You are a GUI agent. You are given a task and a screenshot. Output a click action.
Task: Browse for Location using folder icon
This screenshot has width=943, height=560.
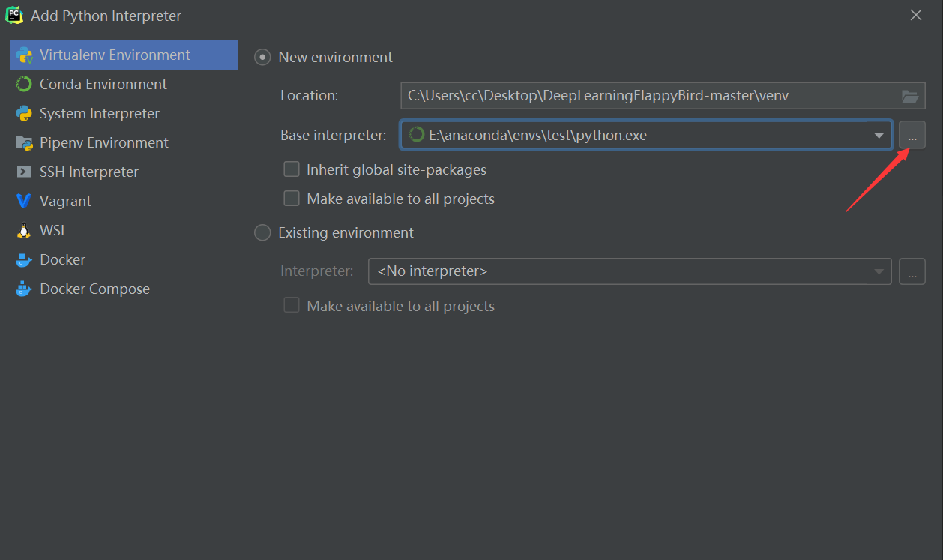pyautogui.click(x=909, y=96)
